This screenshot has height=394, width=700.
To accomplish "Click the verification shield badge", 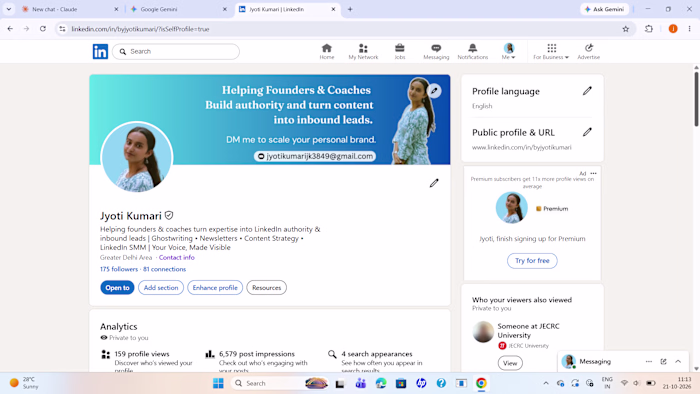I will tap(169, 216).
